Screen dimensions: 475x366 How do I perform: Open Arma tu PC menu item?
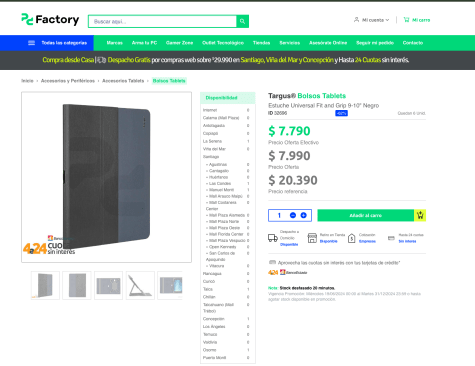pyautogui.click(x=144, y=43)
